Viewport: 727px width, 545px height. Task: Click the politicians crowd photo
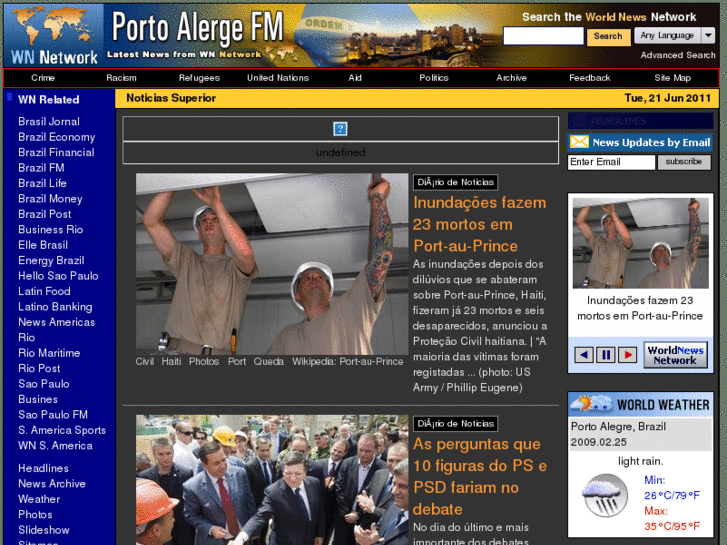click(x=272, y=480)
